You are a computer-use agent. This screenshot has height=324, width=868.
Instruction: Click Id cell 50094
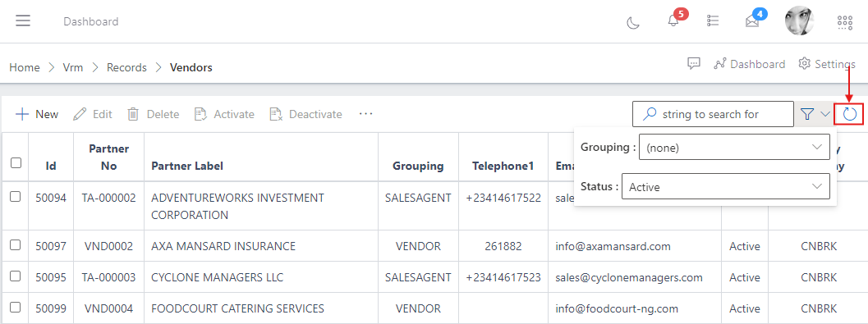[51, 198]
